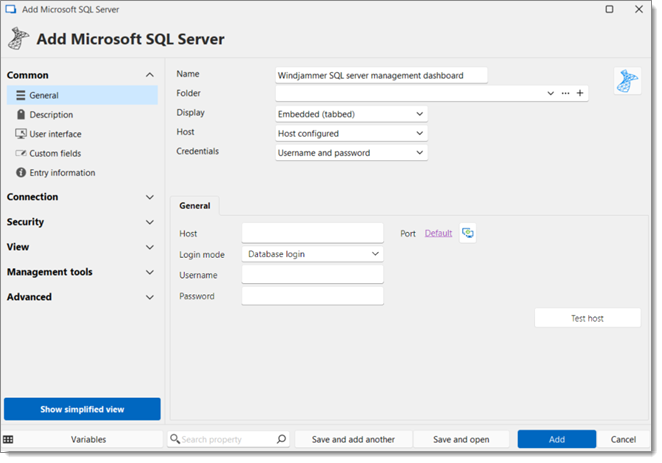Click the magnifier icon to the right of Search property
Screen dimensions: 662x463
pos(281,439)
